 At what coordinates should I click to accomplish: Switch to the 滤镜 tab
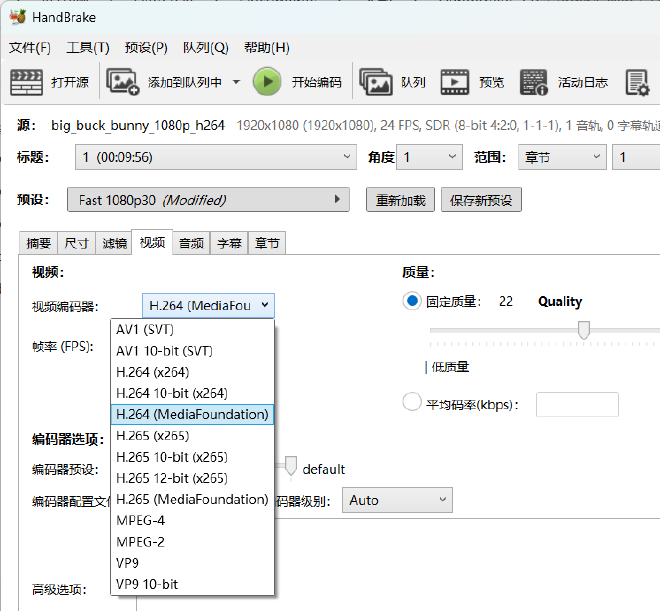[114, 243]
